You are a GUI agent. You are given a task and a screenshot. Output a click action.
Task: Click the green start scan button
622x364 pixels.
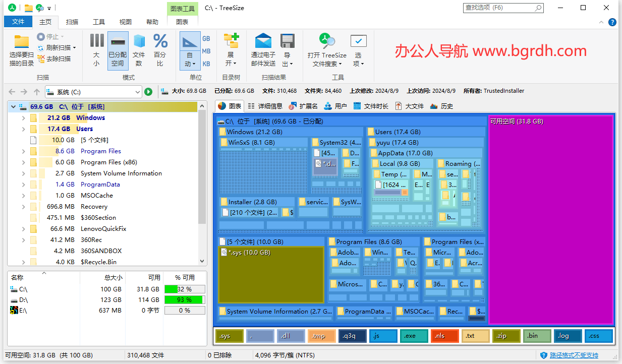148,92
